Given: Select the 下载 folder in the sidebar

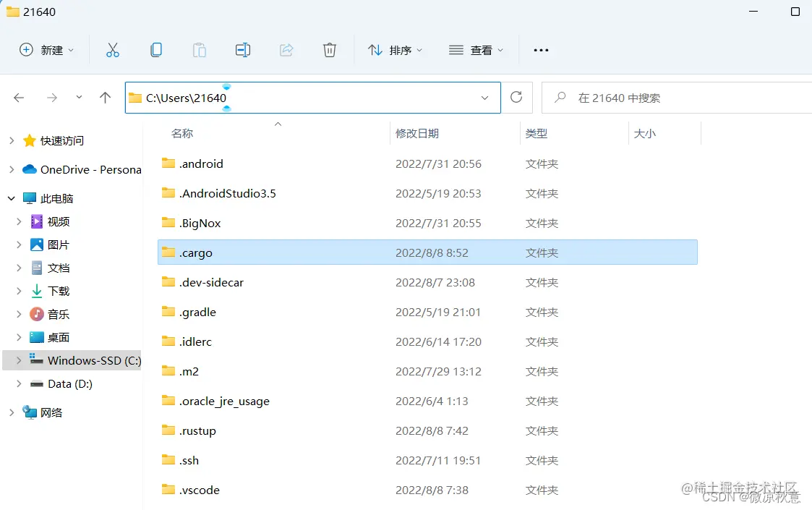Looking at the screenshot, I should point(57,291).
